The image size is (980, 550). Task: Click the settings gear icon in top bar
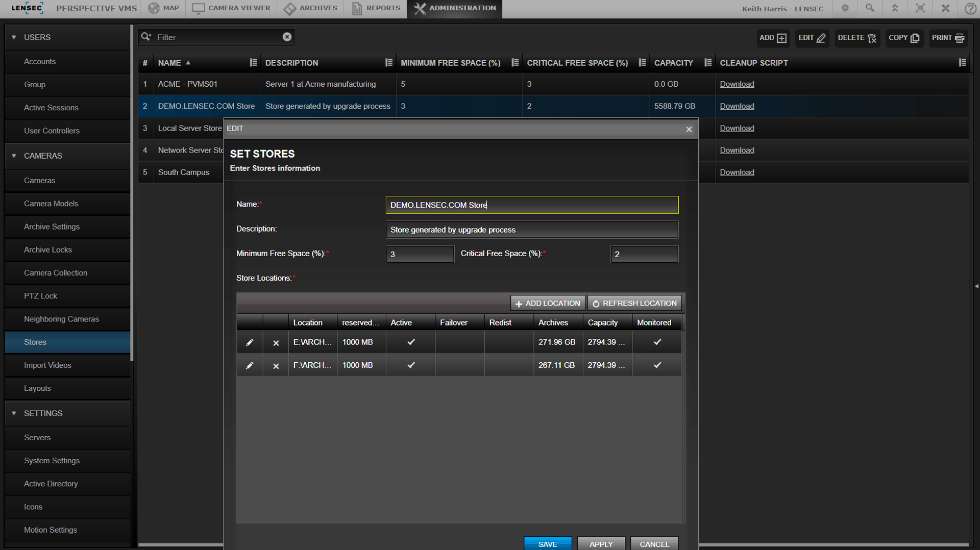click(845, 8)
